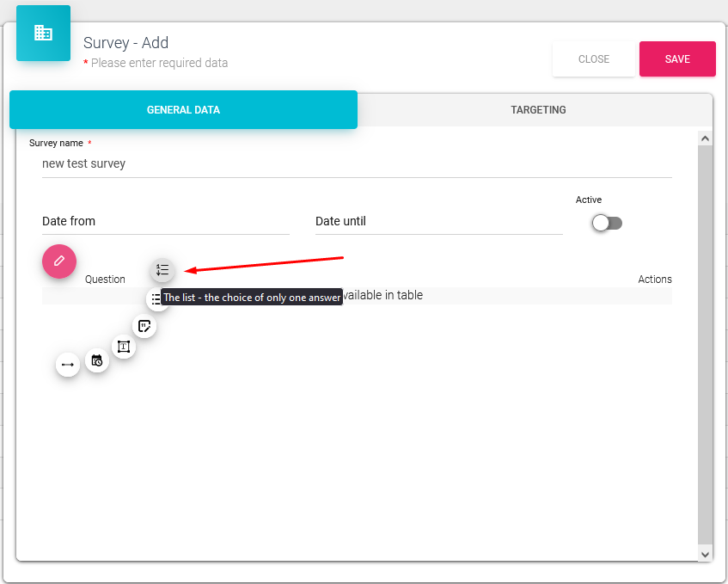The width and height of the screenshot is (728, 584).
Task: Click the Question column header
Action: pos(105,280)
